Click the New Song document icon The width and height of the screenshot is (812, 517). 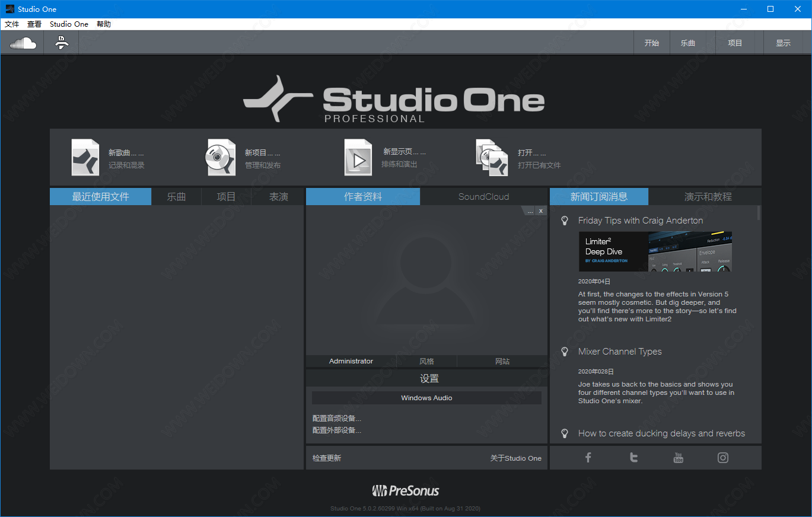point(85,158)
